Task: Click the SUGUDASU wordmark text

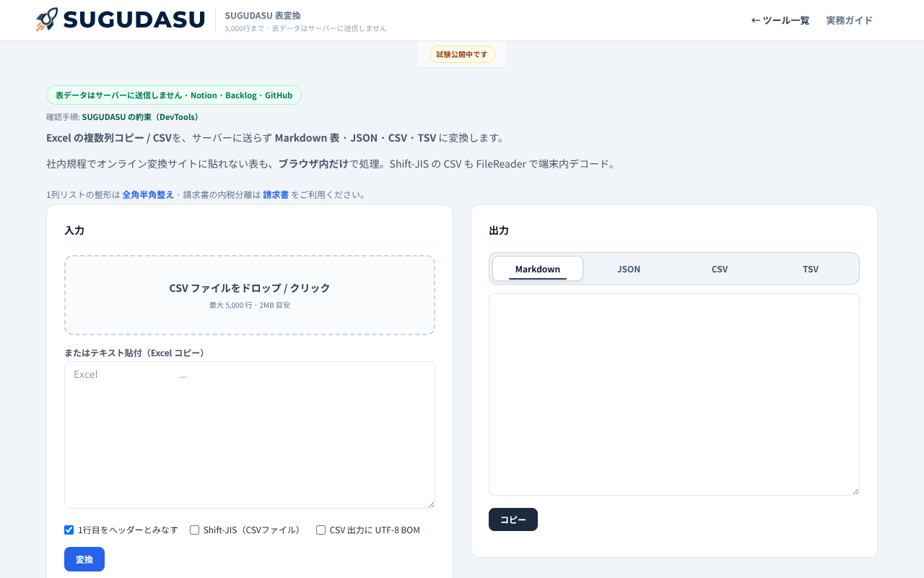Action: pyautogui.click(x=134, y=20)
